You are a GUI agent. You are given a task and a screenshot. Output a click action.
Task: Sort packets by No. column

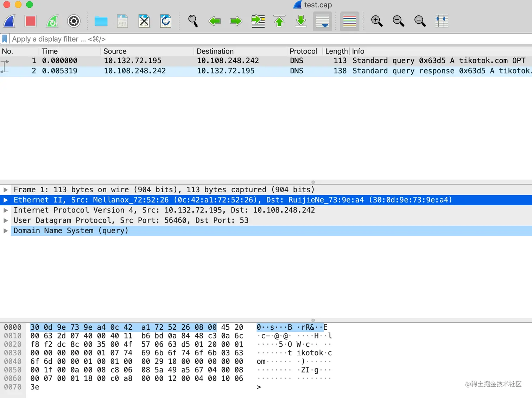click(x=19, y=51)
